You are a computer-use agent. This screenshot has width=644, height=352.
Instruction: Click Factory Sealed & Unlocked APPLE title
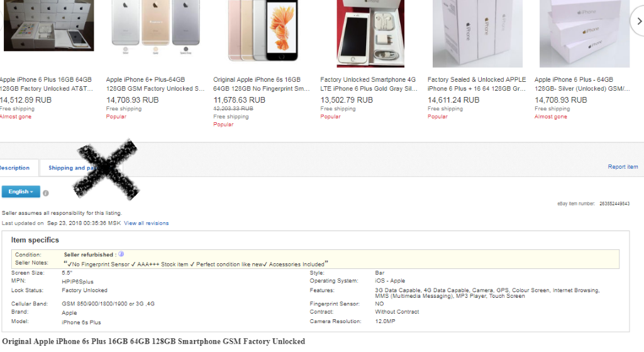477,84
